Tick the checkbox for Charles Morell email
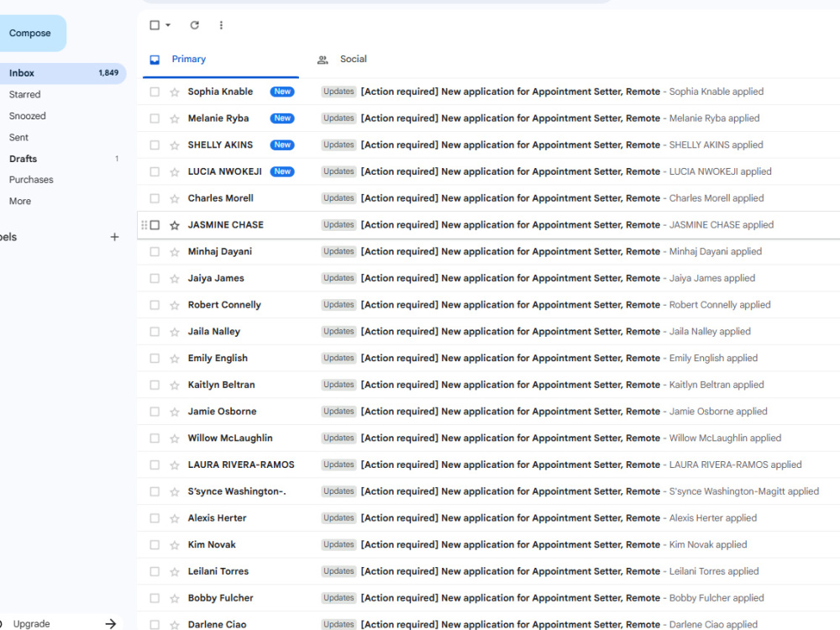The width and height of the screenshot is (840, 630). pos(155,198)
